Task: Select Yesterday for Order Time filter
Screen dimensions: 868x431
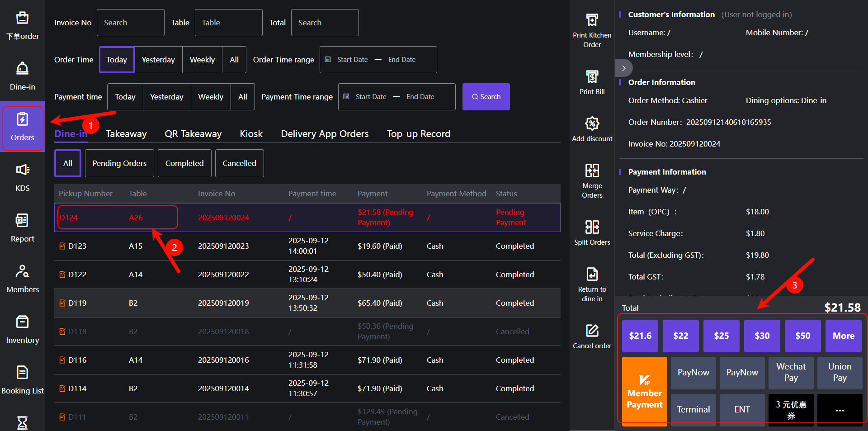Action: click(x=158, y=60)
